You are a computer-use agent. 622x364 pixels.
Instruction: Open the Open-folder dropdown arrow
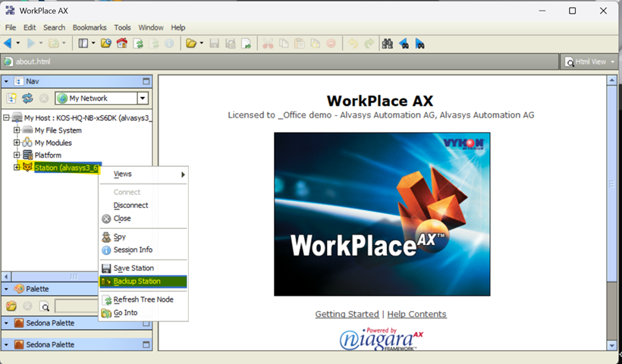point(202,43)
